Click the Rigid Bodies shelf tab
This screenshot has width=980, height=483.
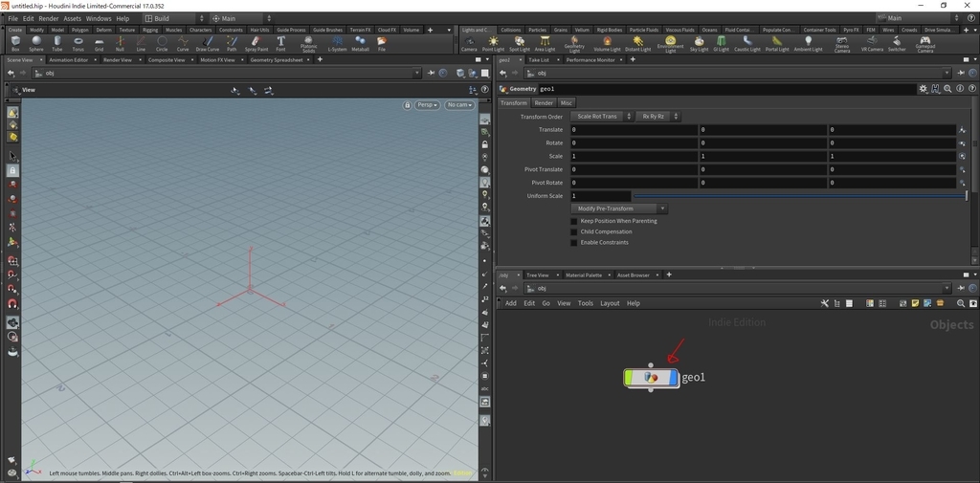(x=608, y=30)
